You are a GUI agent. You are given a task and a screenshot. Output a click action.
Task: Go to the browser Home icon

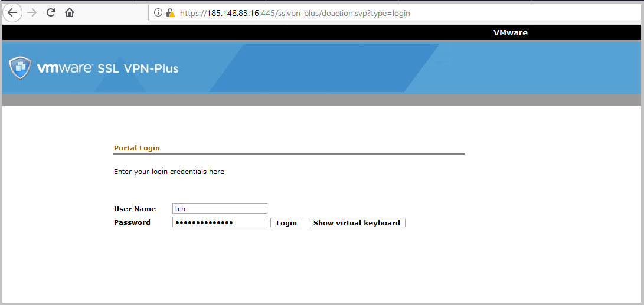tap(70, 13)
